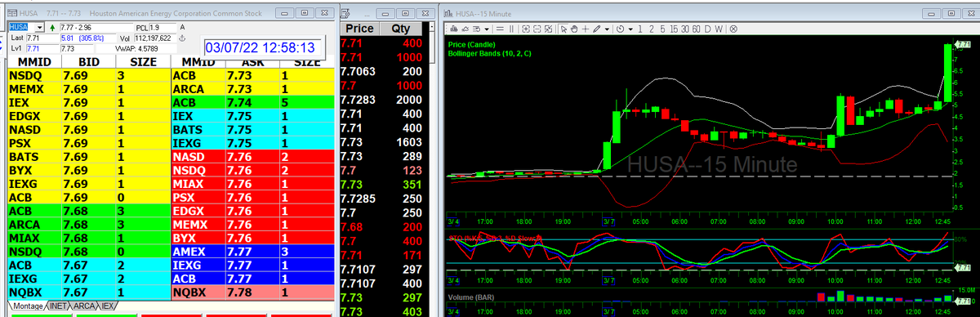
Task: Click the HUSA 15 Minute chart window title icon
Action: point(448,13)
